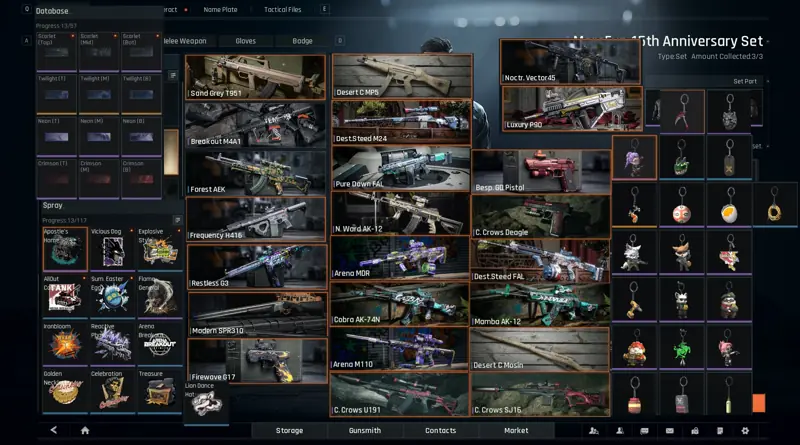Select the Sand Grey T951 skin
Image resolution: width=800 pixels, height=445 pixels.
click(255, 77)
